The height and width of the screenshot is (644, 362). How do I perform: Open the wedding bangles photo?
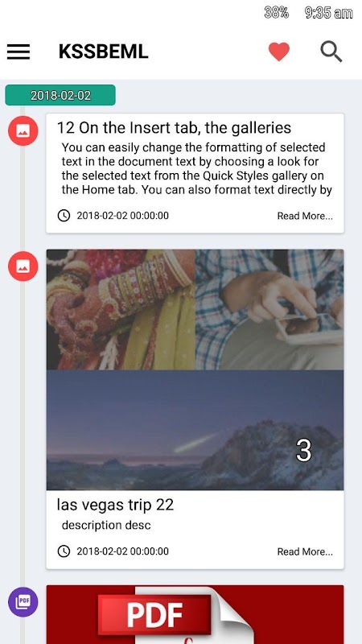[121, 310]
